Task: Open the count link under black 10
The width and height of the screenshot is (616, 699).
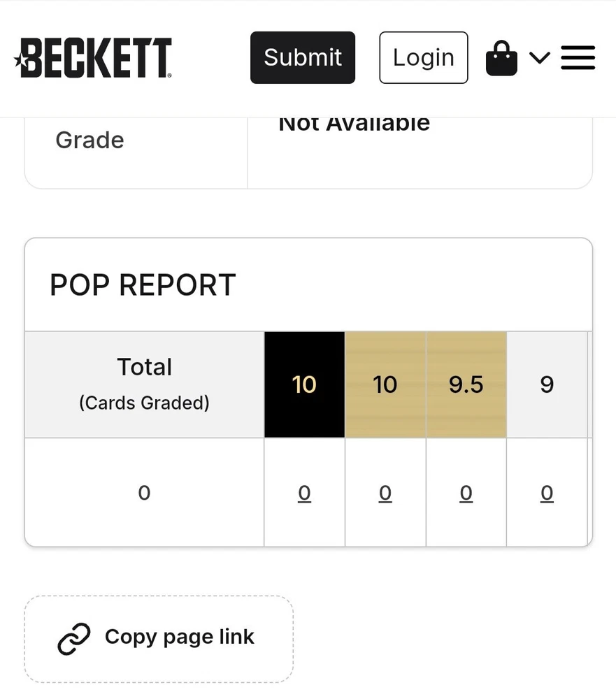Action: coord(304,493)
